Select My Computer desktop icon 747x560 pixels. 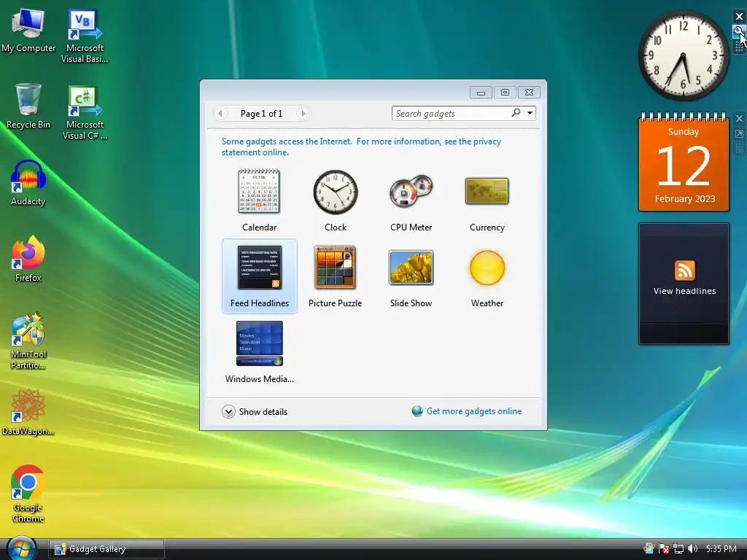click(x=28, y=31)
